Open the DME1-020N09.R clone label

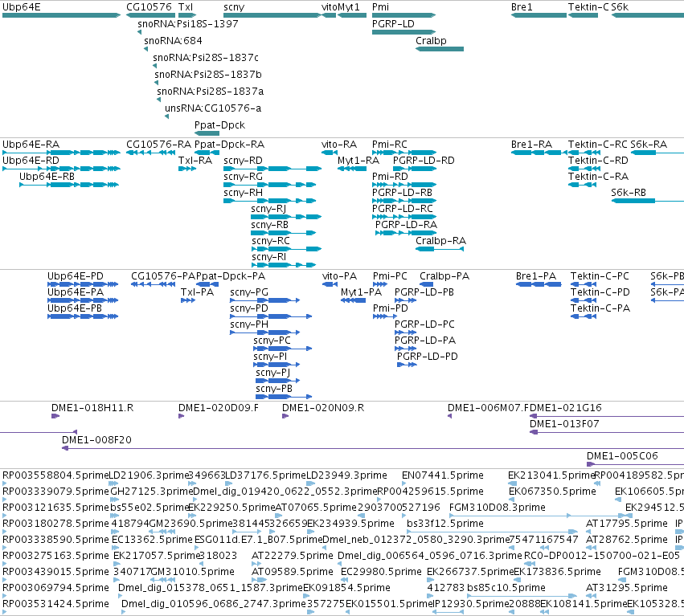coord(323,408)
